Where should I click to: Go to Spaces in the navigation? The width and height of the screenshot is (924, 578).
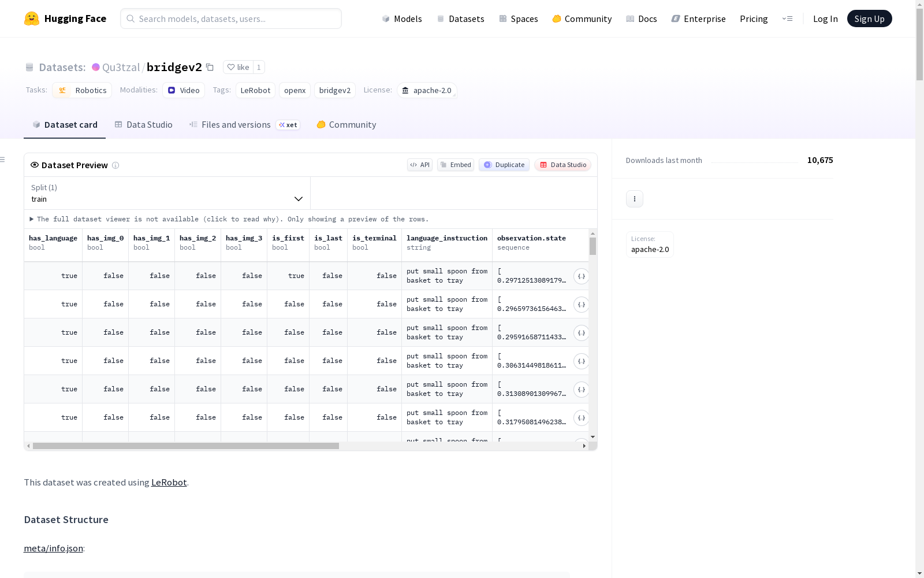519,18
